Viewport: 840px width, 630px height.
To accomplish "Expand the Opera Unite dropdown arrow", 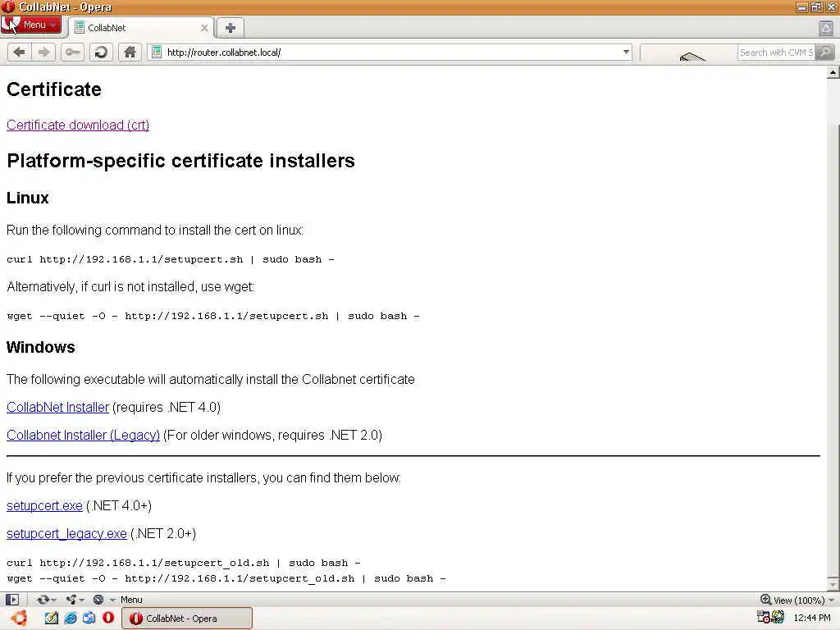I will pyautogui.click(x=82, y=600).
